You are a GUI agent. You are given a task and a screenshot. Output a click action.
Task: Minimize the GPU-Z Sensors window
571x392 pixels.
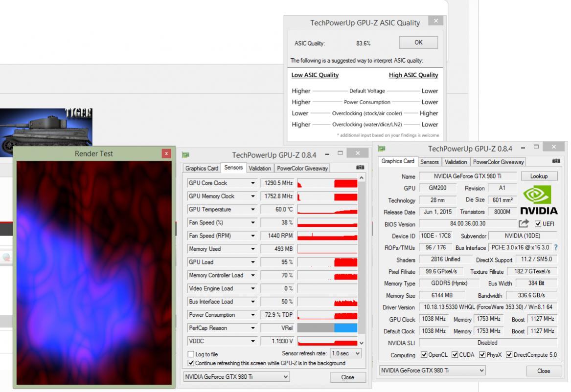327,154
